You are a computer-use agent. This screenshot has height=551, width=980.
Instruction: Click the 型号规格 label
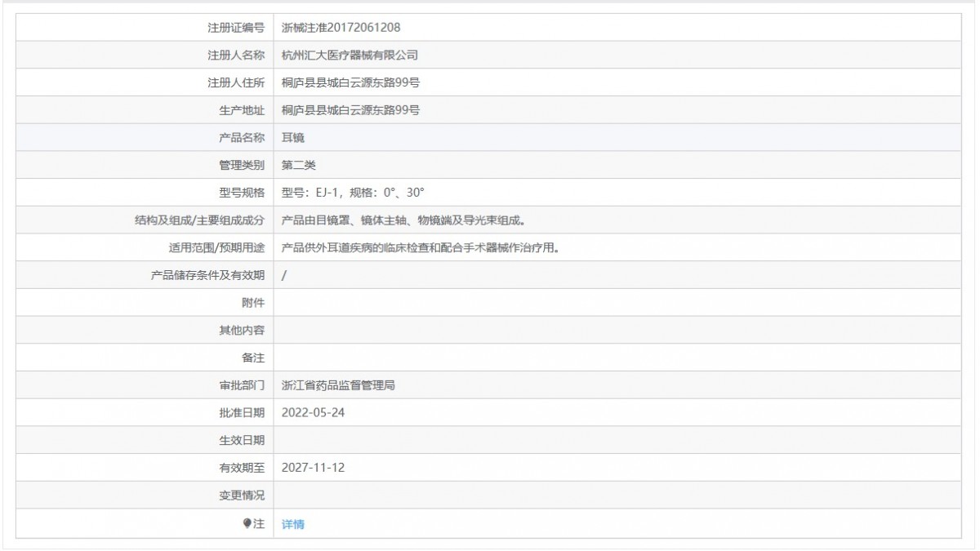pos(242,193)
